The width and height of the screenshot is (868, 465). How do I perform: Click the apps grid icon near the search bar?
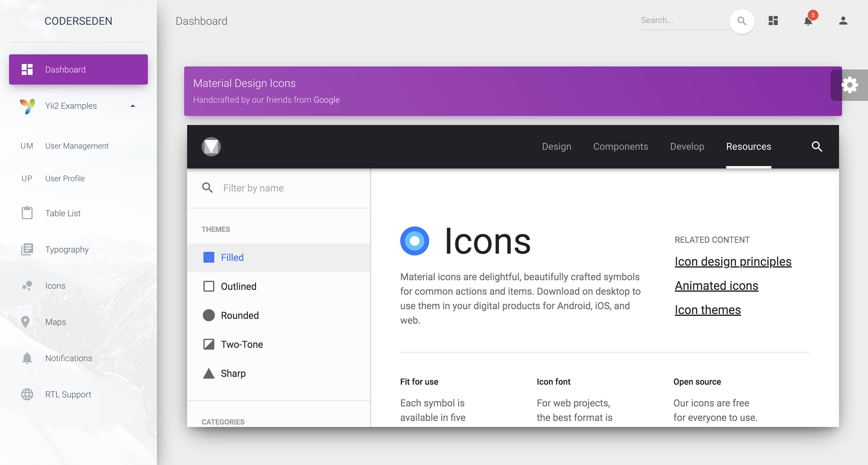click(x=773, y=21)
